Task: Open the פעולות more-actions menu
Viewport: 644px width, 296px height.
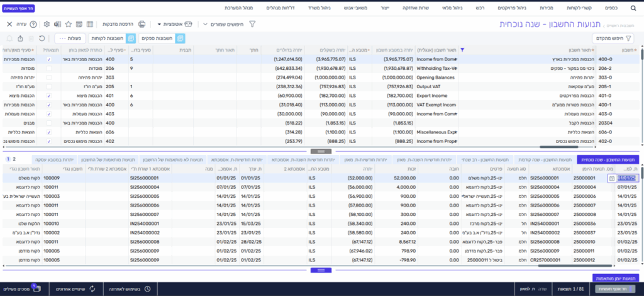Action: pyautogui.click(x=70, y=38)
